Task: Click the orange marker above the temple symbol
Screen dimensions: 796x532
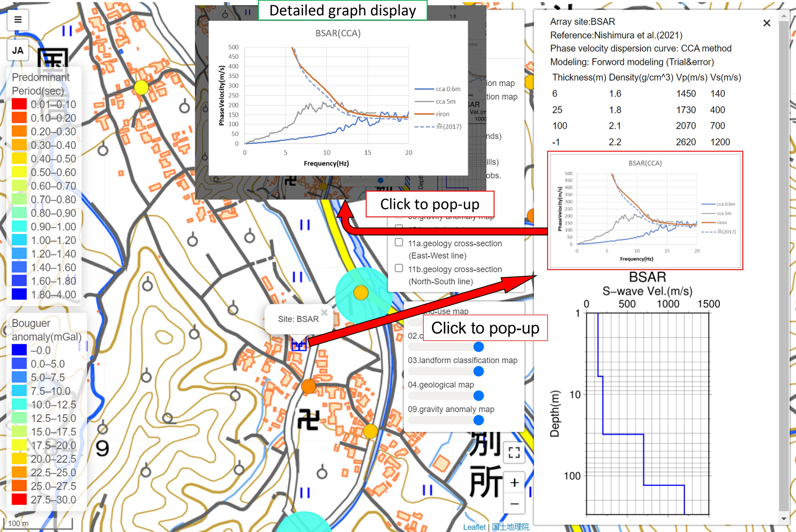Action: [309, 386]
